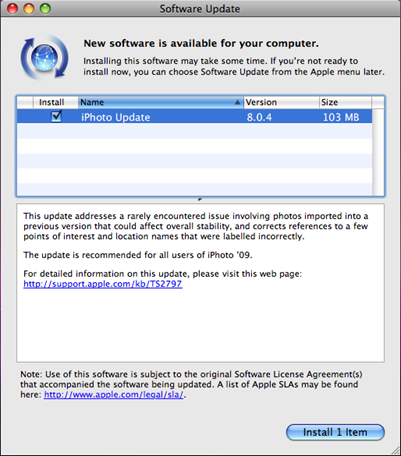
Task: Click the updates list vertical scrollbar
Action: [378, 152]
